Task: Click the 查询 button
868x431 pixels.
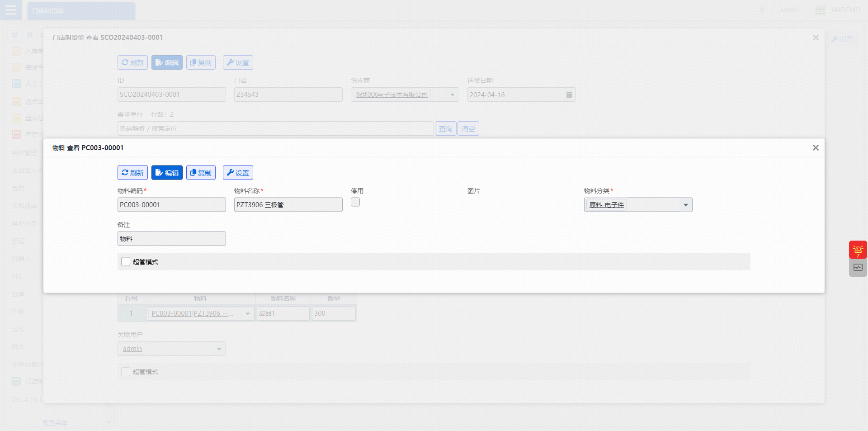Action: pyautogui.click(x=445, y=128)
